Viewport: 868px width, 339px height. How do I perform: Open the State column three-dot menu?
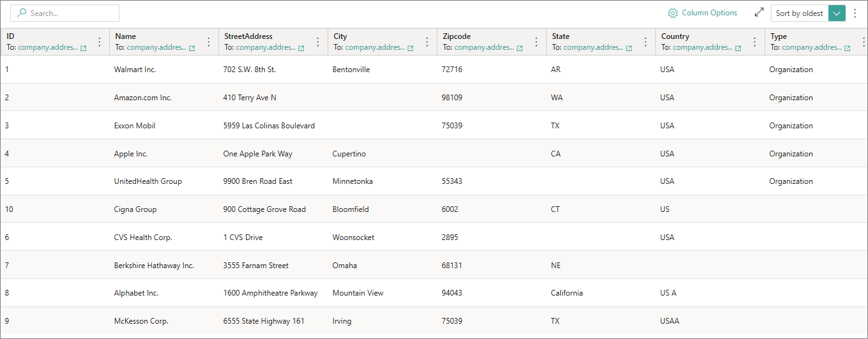pyautogui.click(x=645, y=42)
